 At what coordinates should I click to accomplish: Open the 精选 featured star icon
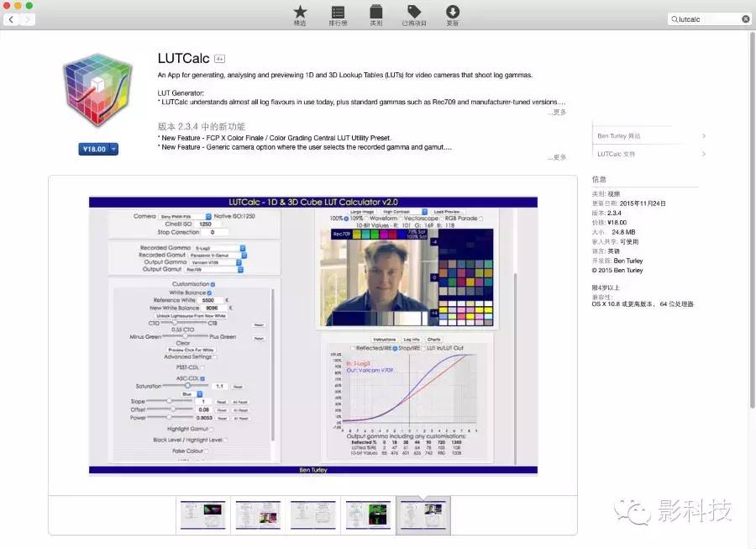coord(300,12)
